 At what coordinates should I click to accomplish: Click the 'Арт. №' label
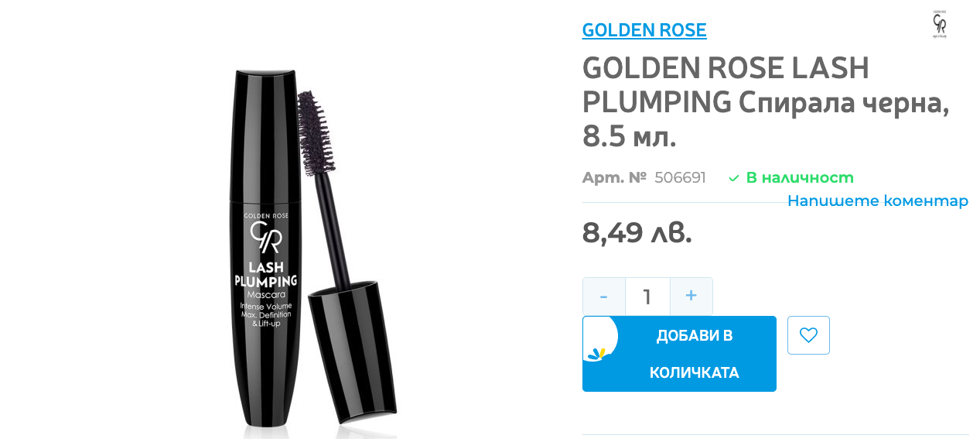click(614, 177)
